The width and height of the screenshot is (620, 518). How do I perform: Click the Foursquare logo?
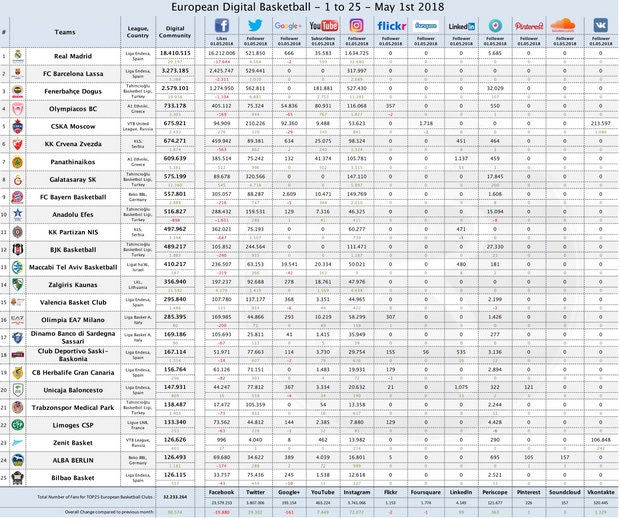pos(426,26)
